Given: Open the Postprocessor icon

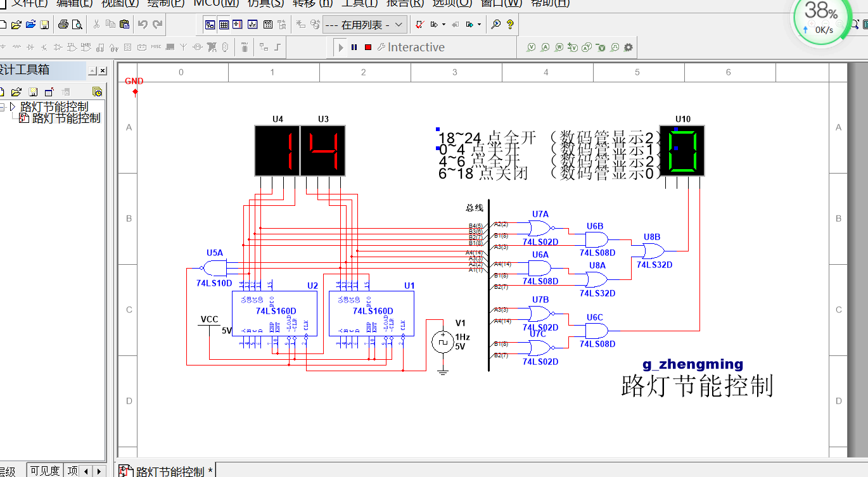Looking at the screenshot, I should point(267,25).
